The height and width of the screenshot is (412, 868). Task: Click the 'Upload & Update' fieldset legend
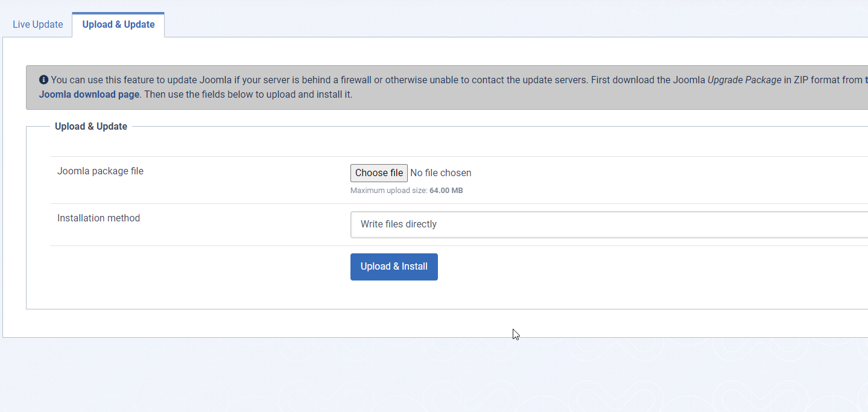coord(91,127)
